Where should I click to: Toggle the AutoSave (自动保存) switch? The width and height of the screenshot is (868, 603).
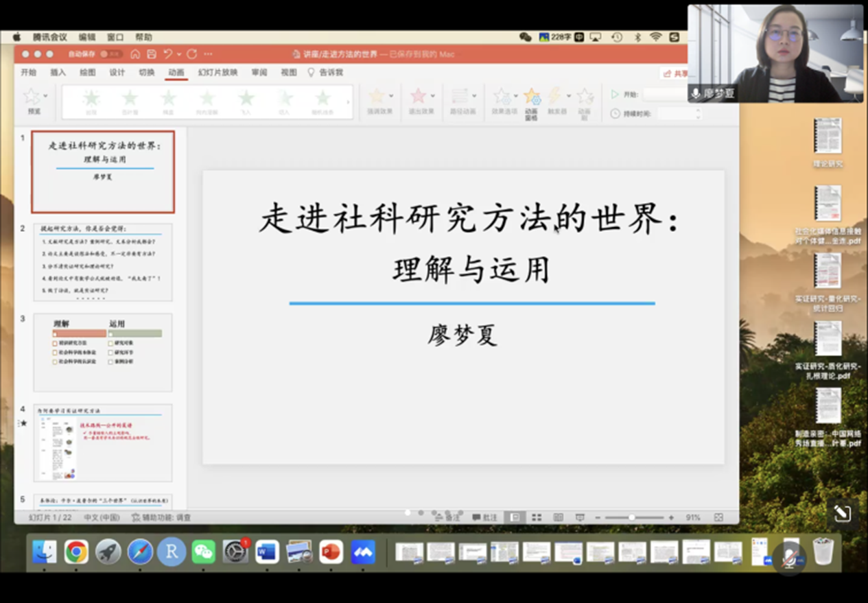(110, 54)
